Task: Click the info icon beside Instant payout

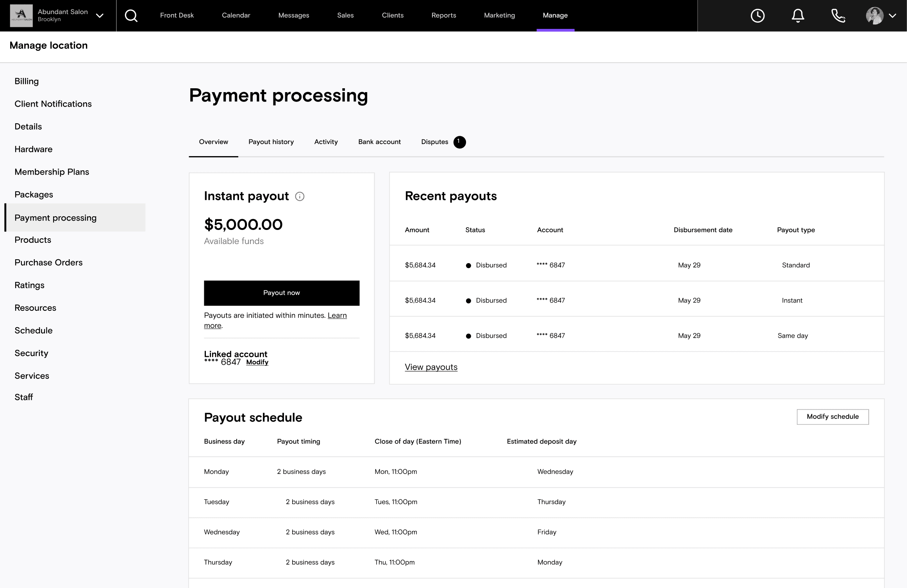Action: 300,196
